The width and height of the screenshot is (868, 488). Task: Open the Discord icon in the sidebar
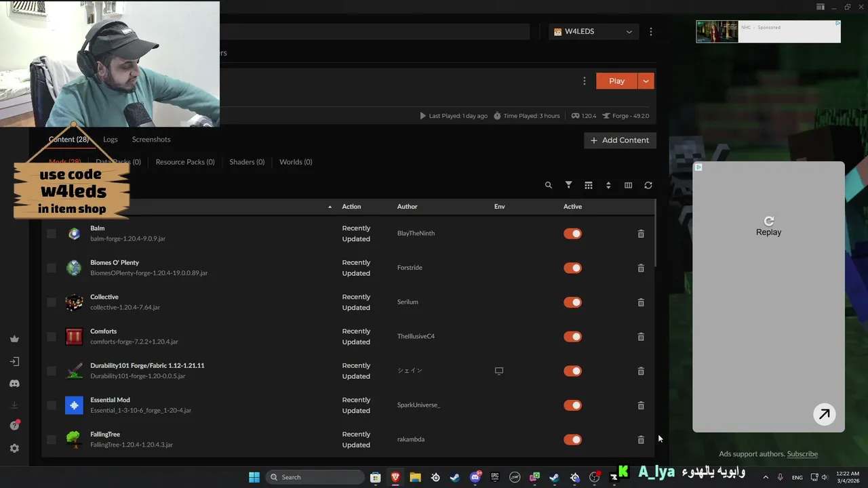pyautogui.click(x=14, y=384)
